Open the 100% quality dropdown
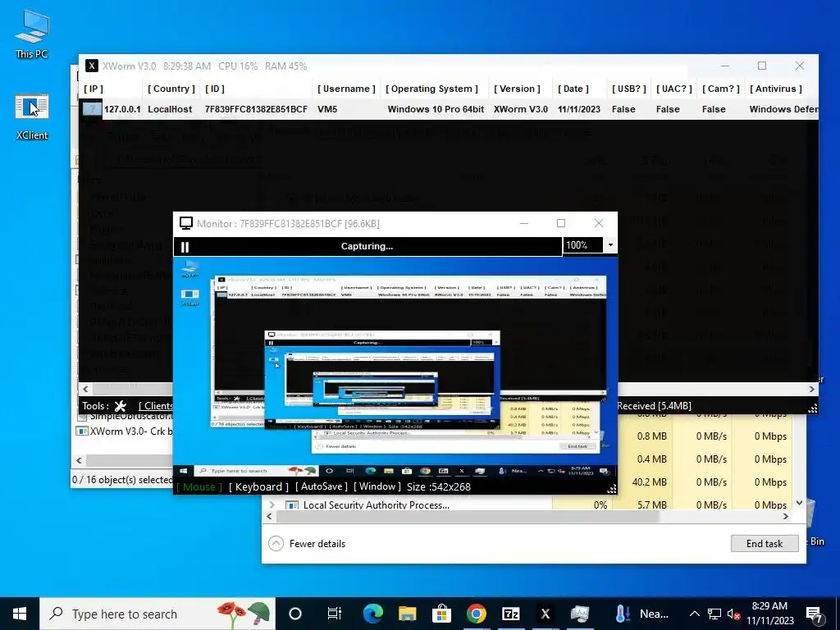Image resolution: width=840 pixels, height=630 pixels. 610,245
